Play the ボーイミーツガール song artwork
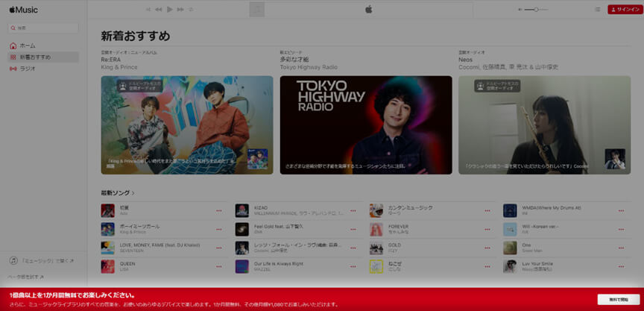 (107, 229)
